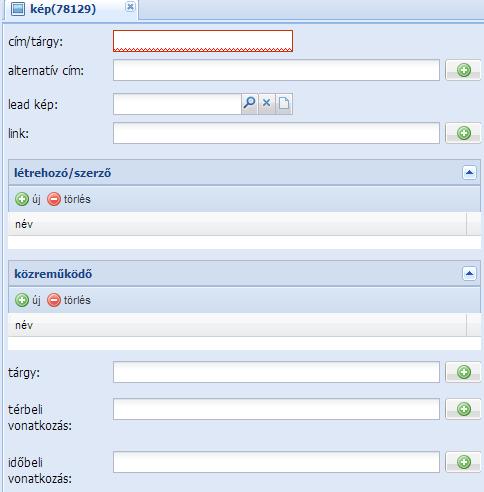Click the név column header in közreműködő
This screenshot has height=492, width=484.
(237, 325)
